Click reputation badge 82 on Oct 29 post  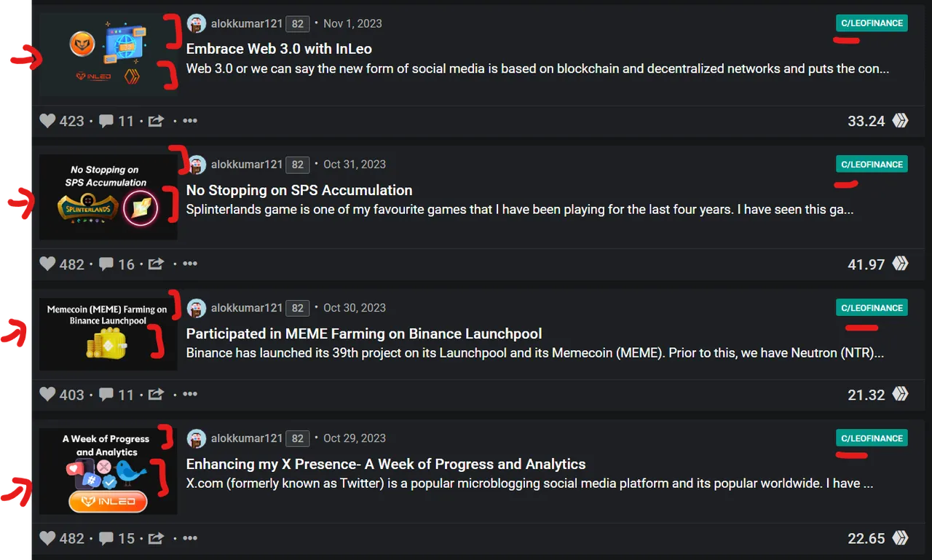point(297,438)
